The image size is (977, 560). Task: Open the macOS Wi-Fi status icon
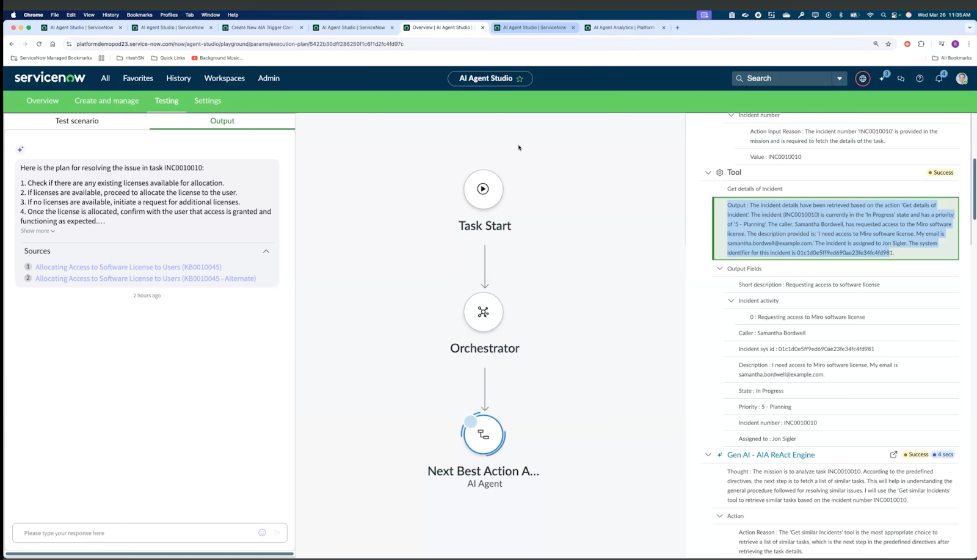870,15
